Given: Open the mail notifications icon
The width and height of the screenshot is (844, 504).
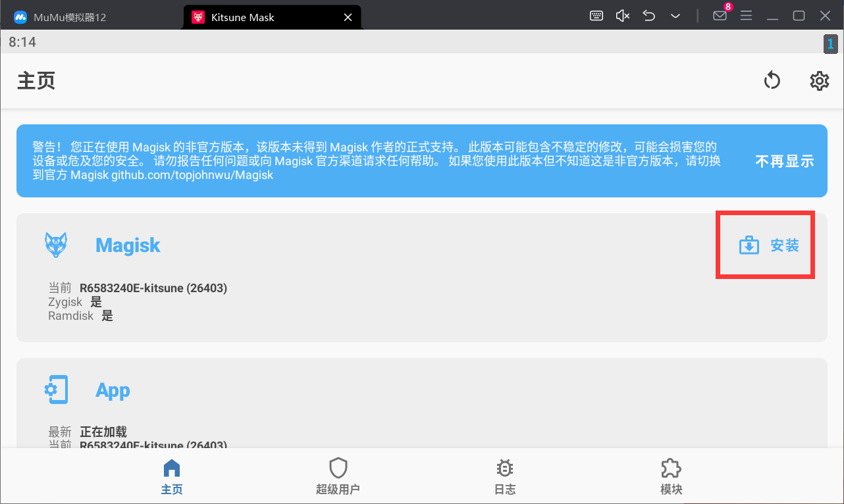Looking at the screenshot, I should coord(720,16).
